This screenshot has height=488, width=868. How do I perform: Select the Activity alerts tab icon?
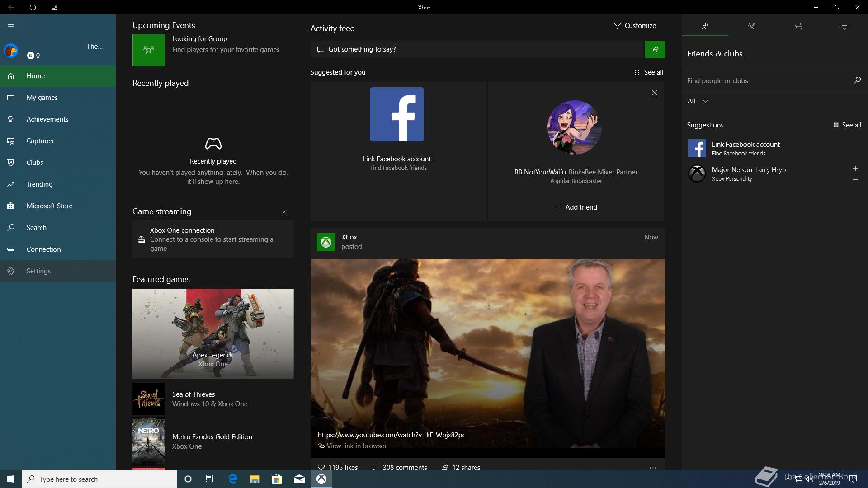[844, 26]
